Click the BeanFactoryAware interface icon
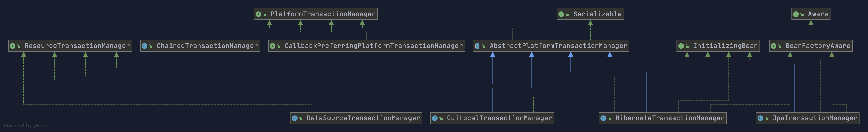Image resolution: width=868 pixels, height=132 pixels. click(x=774, y=46)
